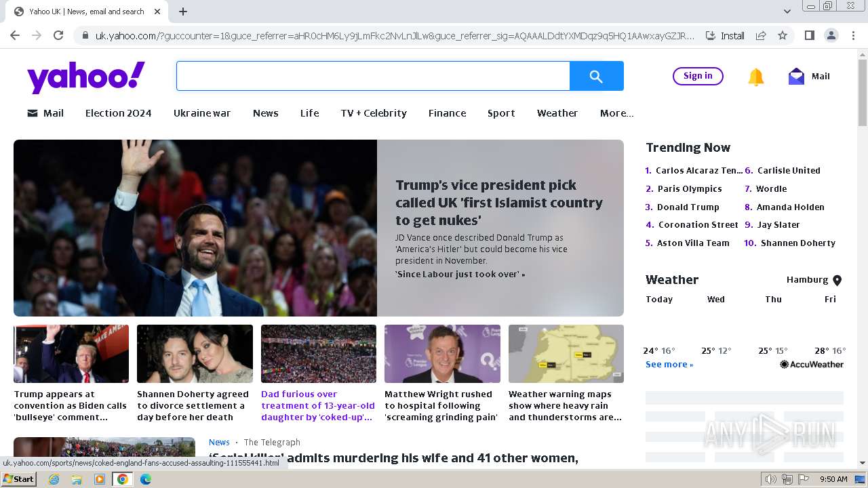Open the JD Vance headline story
The width and height of the screenshot is (868, 488).
499,203
